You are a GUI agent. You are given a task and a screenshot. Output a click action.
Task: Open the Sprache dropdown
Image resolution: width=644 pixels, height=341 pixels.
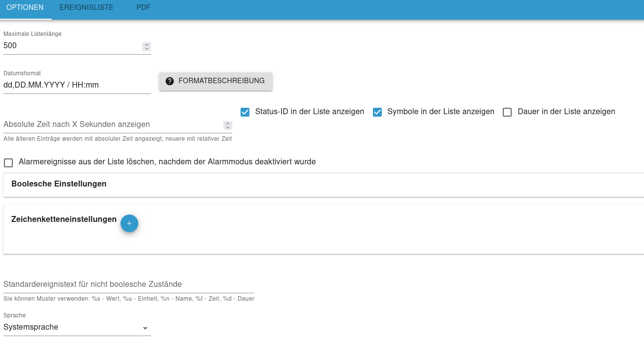coord(77,327)
